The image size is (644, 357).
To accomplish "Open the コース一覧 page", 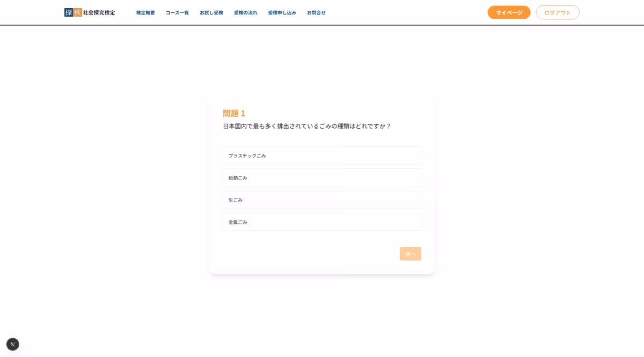I will point(177,12).
